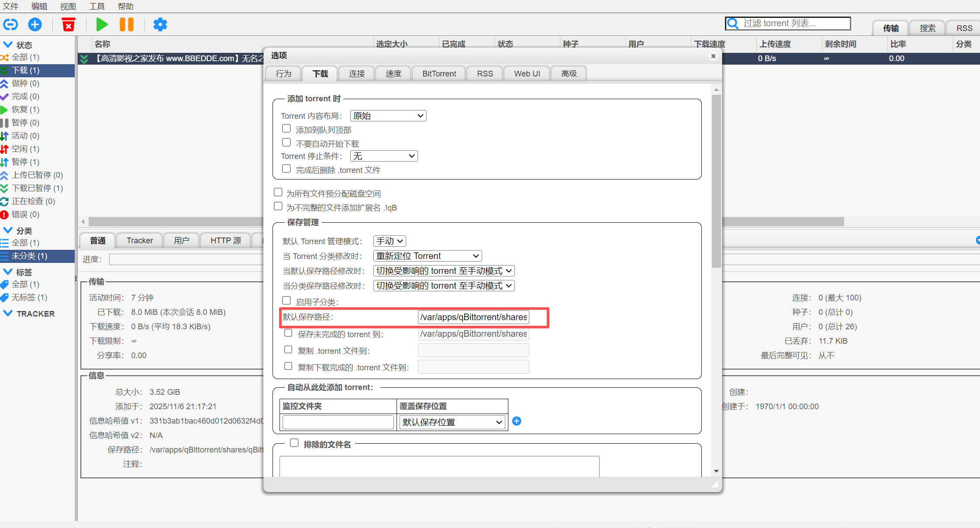This screenshot has width=980, height=528.
Task: Add torrent from URL link icon
Action: tap(10, 24)
